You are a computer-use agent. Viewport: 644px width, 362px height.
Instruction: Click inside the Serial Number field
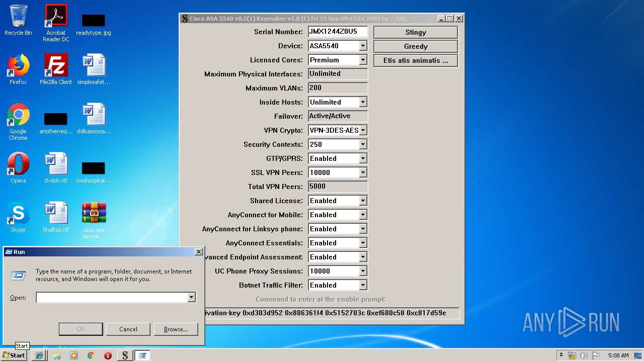338,32
